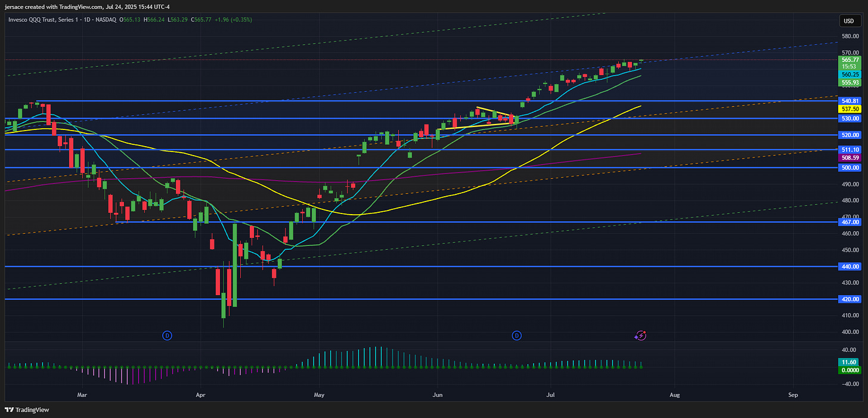Click the 460.00 price axis value
The image size is (868, 418).
point(850,233)
